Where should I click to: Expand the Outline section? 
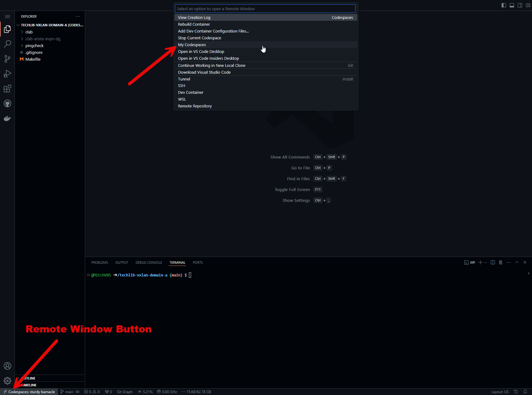(50, 378)
